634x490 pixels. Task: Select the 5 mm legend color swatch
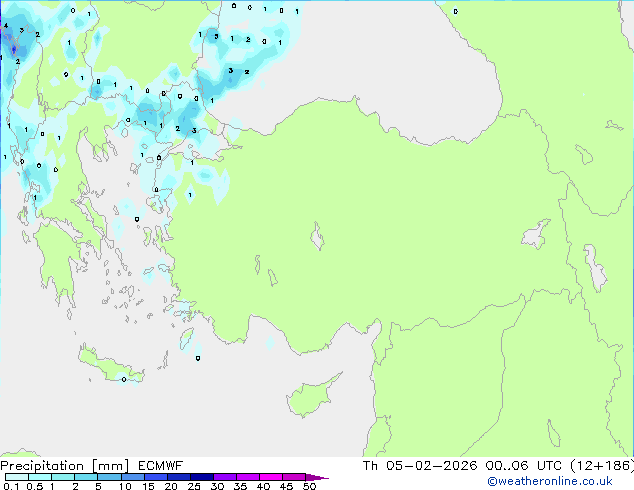[110, 477]
